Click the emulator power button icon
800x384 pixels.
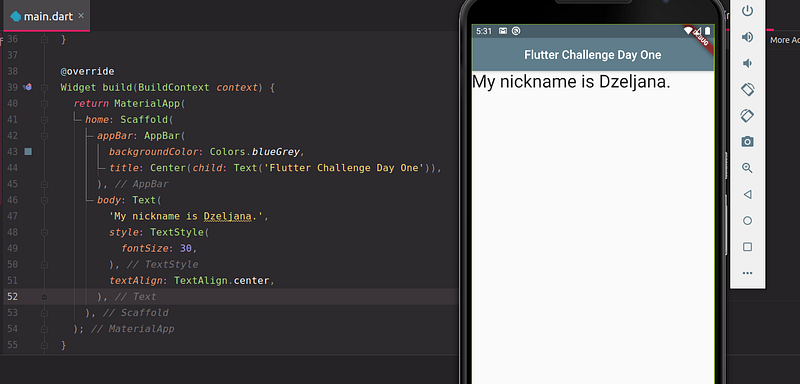[x=747, y=11]
